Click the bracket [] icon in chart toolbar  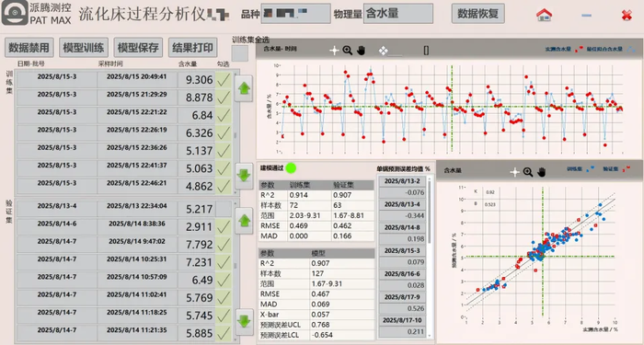pyautogui.click(x=426, y=51)
